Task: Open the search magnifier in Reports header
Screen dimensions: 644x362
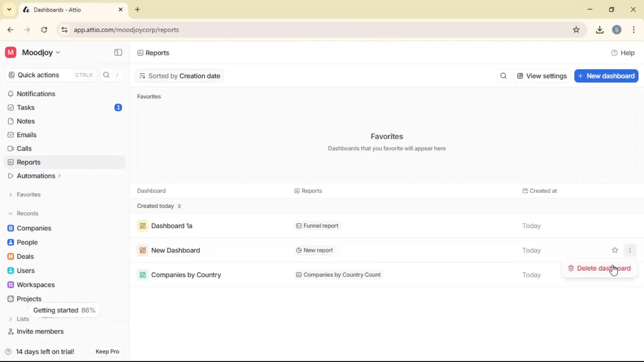Action: pos(503,76)
